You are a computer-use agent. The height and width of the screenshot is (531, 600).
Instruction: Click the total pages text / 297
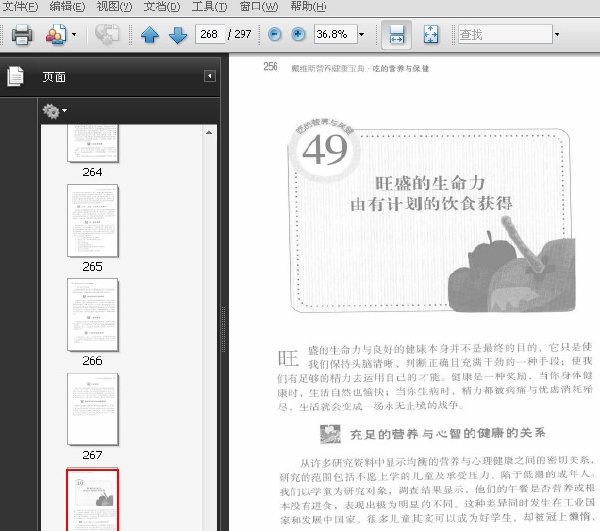point(240,34)
